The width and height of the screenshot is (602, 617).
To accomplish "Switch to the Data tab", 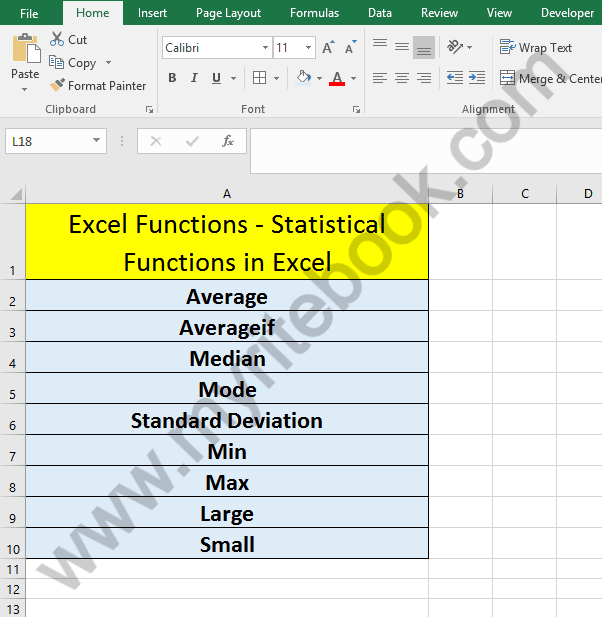I will (x=380, y=13).
